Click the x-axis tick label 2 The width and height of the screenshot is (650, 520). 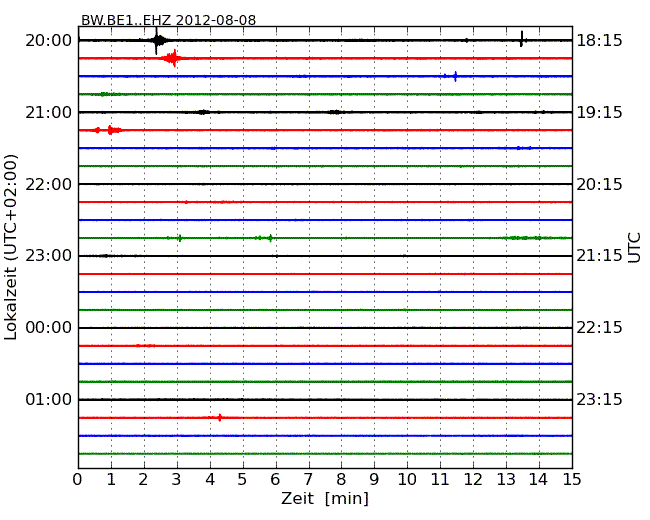pyautogui.click(x=143, y=479)
